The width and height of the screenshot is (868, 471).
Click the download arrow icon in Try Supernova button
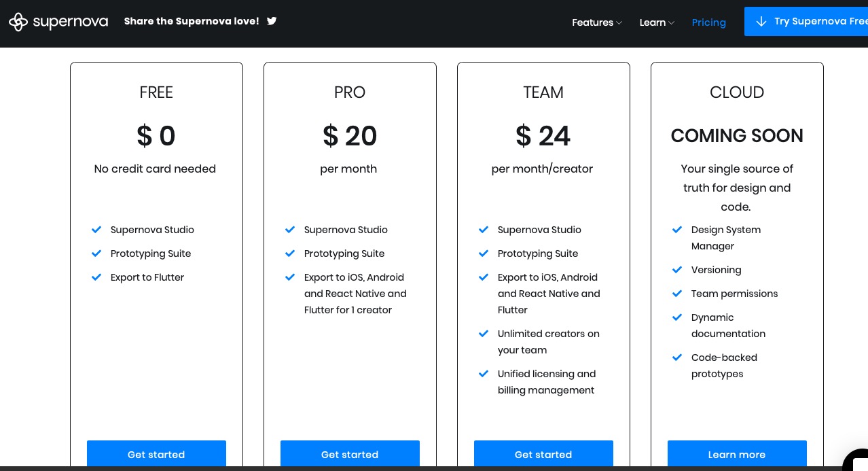point(761,21)
